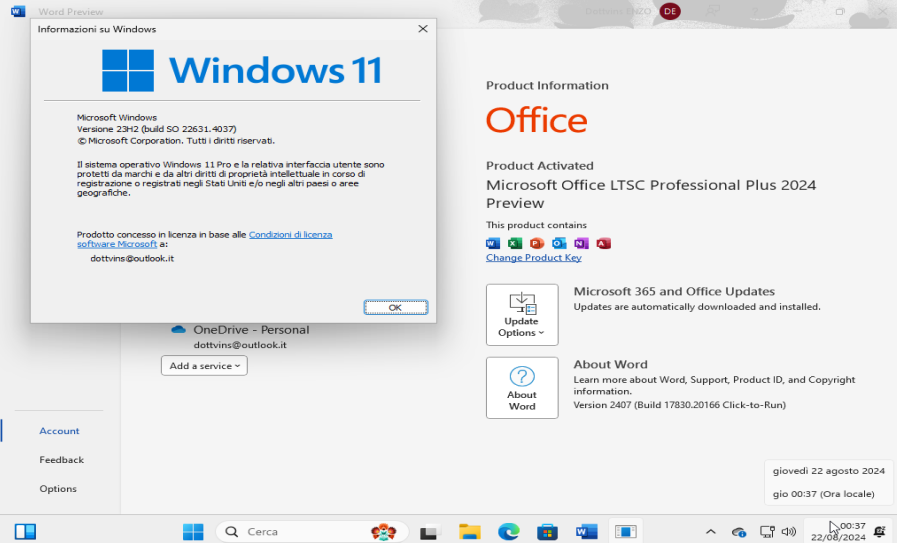Click the DE account avatar in title bar
This screenshot has width=897, height=543.
click(670, 11)
